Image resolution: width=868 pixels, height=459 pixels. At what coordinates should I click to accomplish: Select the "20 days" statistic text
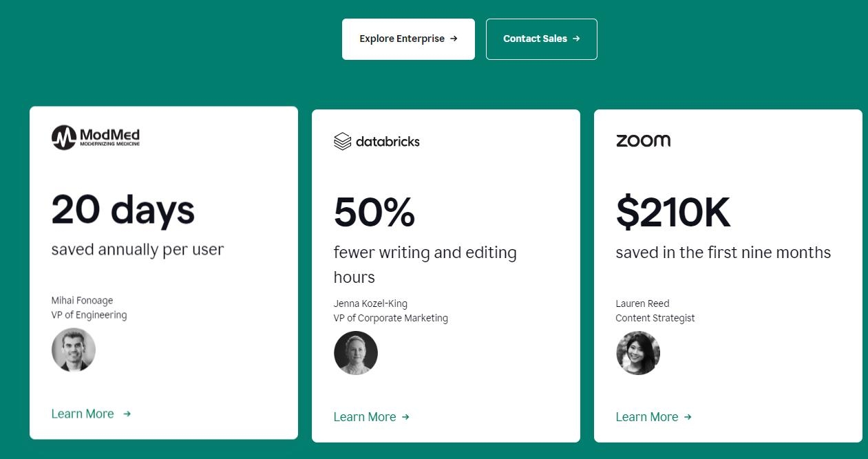click(x=123, y=210)
